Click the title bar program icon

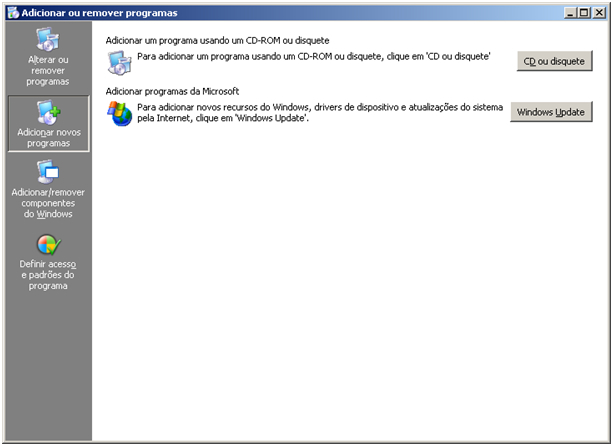click(12, 13)
